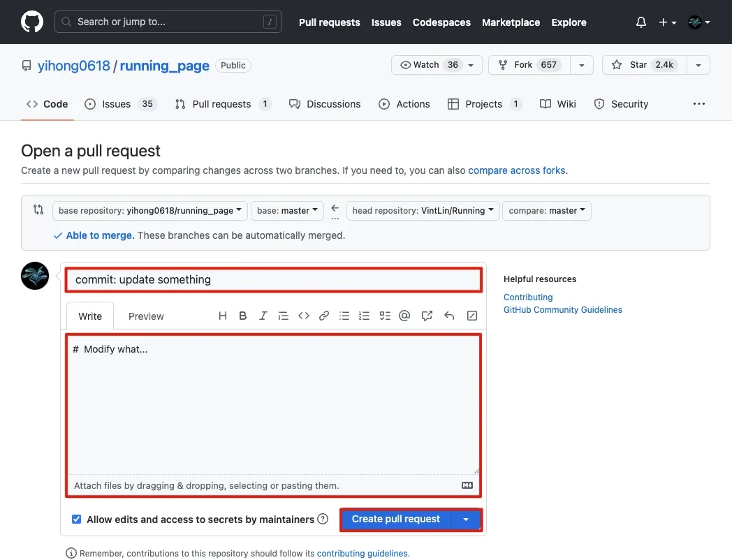Open the help icon beside Allow edits
Image resolution: width=732 pixels, height=560 pixels.
tap(323, 519)
